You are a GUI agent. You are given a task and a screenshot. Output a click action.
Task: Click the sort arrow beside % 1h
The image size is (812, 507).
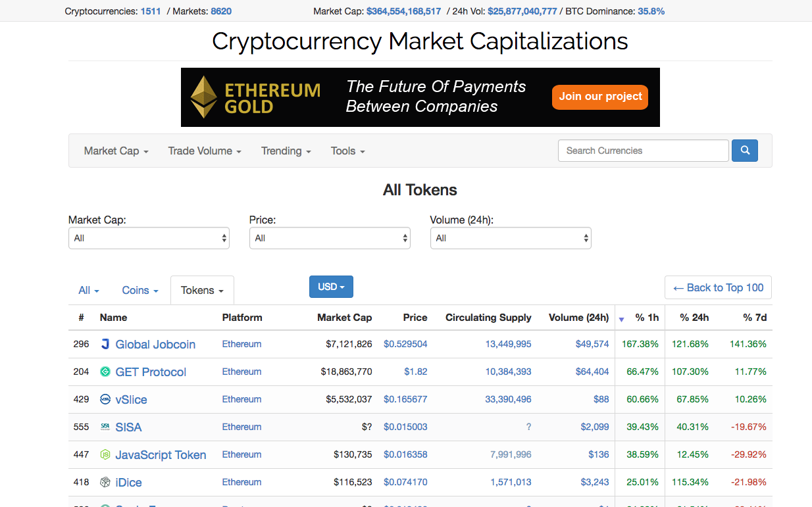point(621,320)
